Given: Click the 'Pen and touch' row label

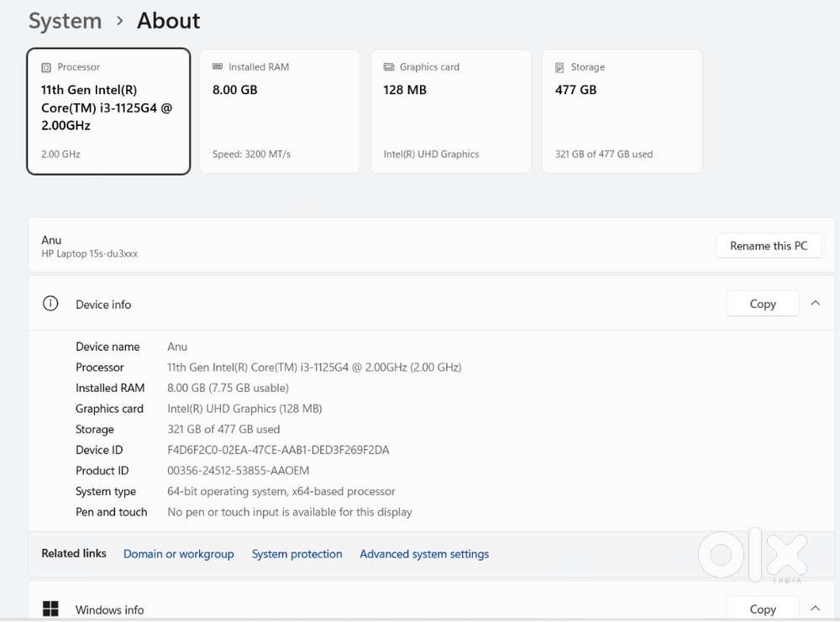Looking at the screenshot, I should (112, 512).
